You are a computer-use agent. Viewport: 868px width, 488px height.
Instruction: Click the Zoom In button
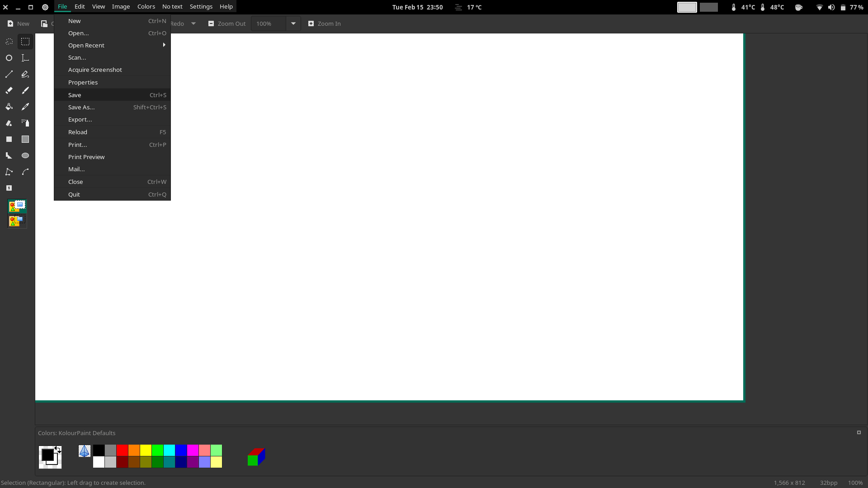click(325, 23)
